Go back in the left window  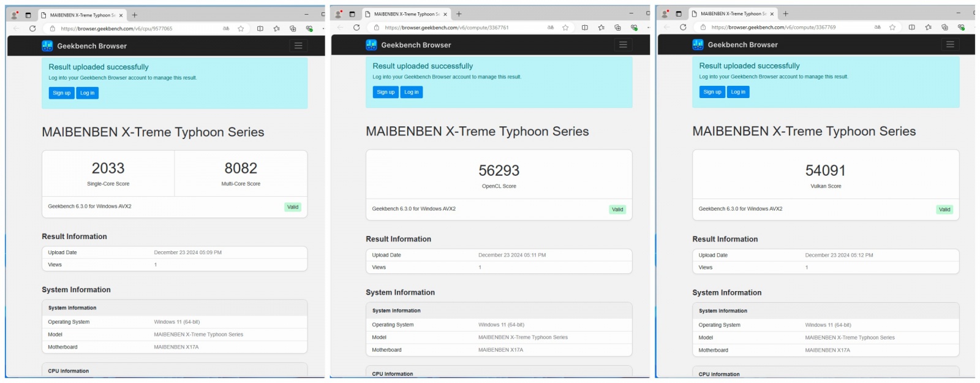click(x=17, y=29)
